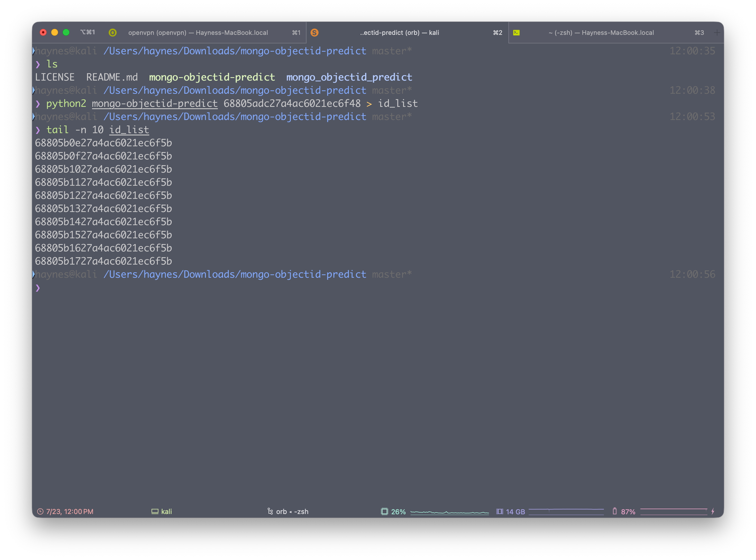Click the CPU usage sparkline graph
The image size is (756, 560).
449,512
